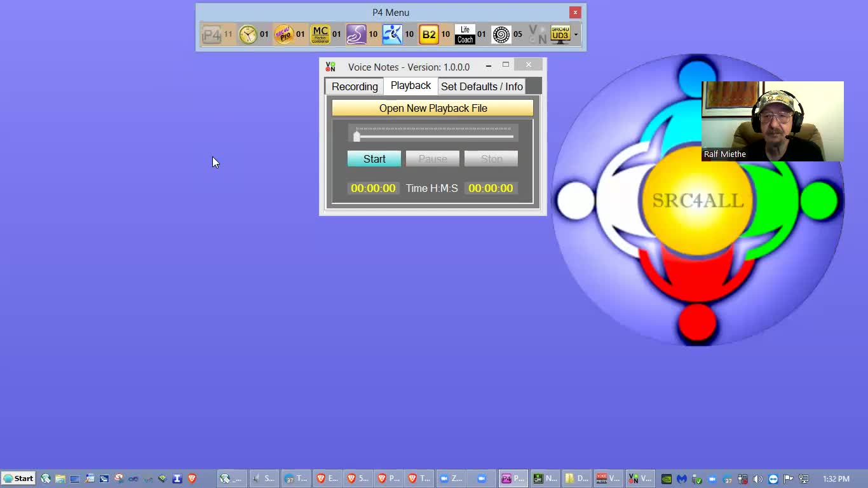Launch the SRC4U Pro icon
868x488 pixels.
pyautogui.click(x=284, y=34)
